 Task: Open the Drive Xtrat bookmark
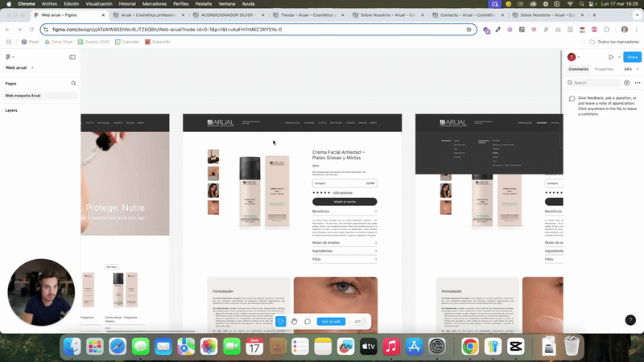[58, 42]
